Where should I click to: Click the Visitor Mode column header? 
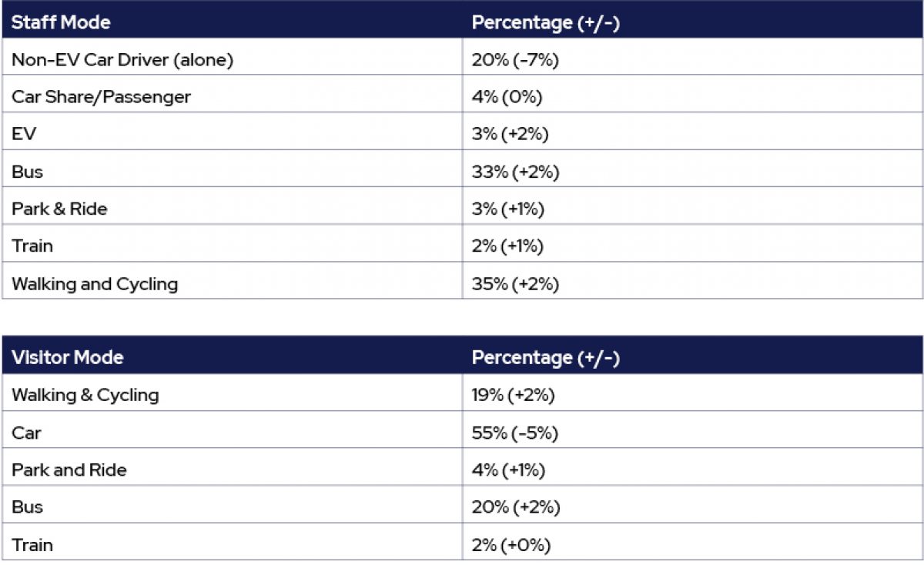tap(68, 358)
